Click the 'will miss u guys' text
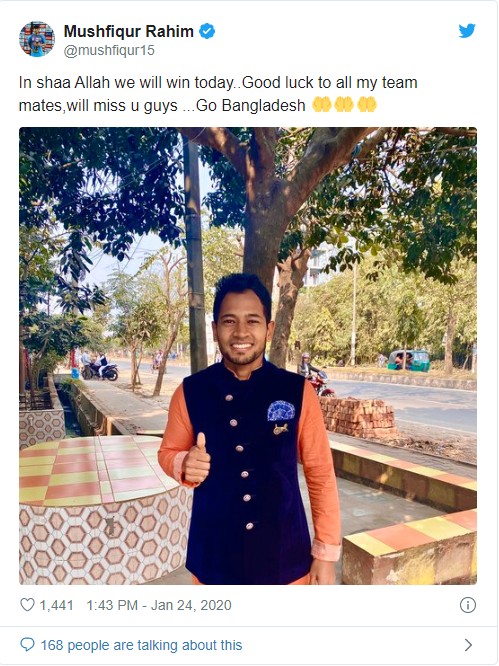The height and width of the screenshot is (666, 499). click(x=122, y=105)
